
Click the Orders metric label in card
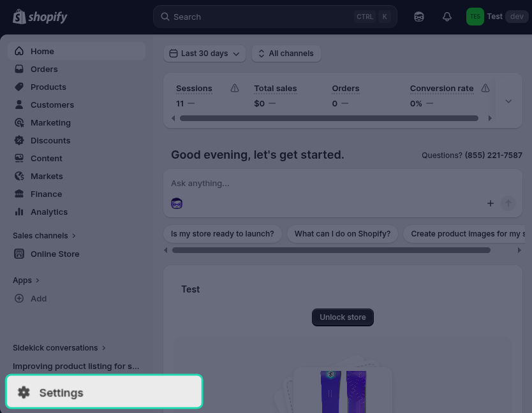click(x=345, y=89)
